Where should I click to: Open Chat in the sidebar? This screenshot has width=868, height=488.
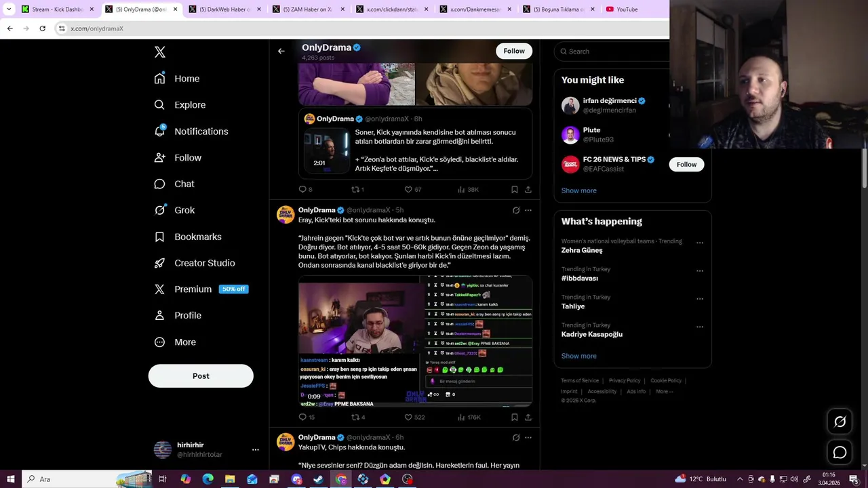(174, 184)
